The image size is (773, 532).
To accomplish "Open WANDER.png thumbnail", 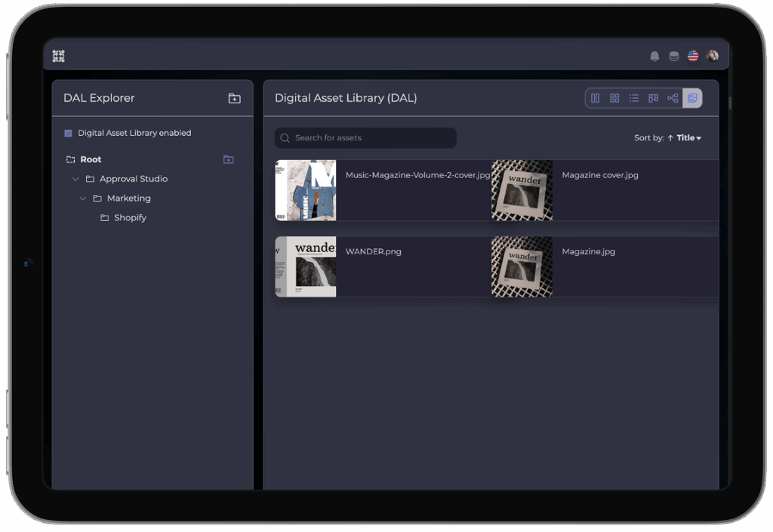I will pos(306,266).
